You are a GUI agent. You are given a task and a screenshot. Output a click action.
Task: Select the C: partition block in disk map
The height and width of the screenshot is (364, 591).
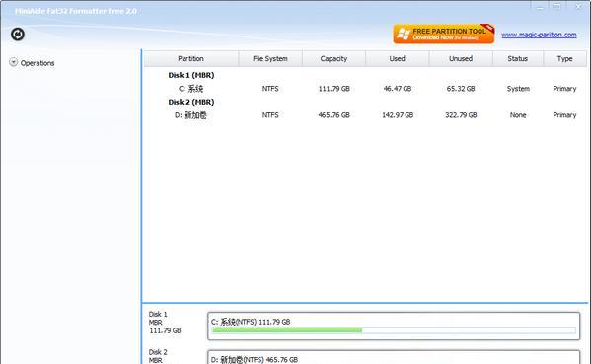click(394, 326)
